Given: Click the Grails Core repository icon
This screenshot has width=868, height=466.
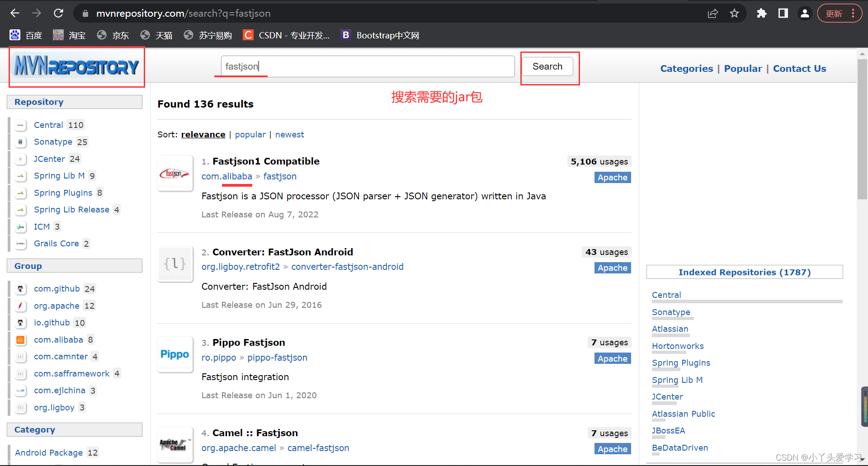Looking at the screenshot, I should click(x=20, y=244).
